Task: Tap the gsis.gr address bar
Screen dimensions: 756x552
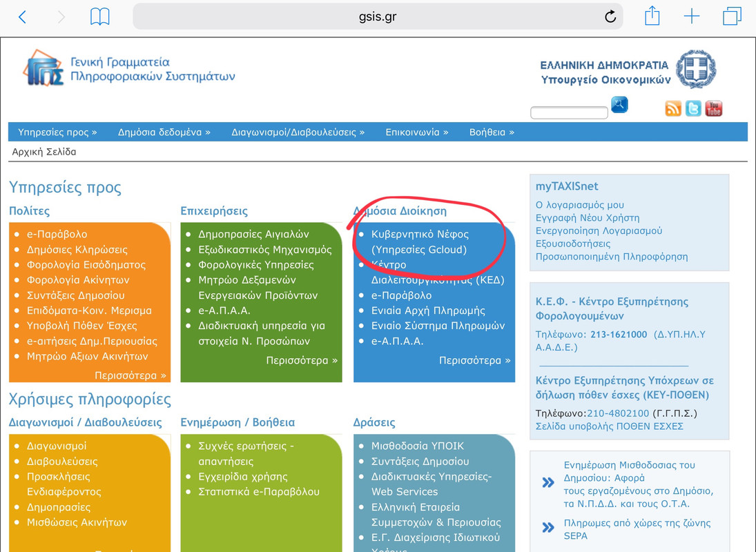Action: click(378, 17)
